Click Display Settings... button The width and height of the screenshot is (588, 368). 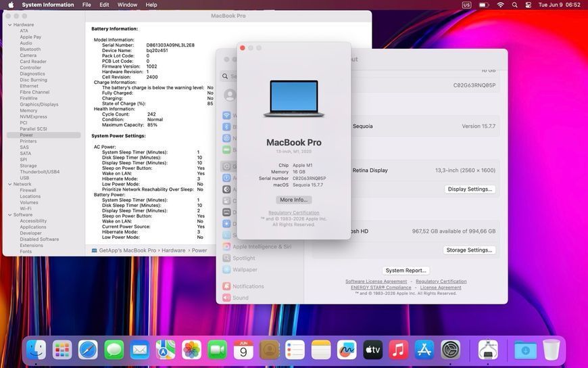pos(470,189)
